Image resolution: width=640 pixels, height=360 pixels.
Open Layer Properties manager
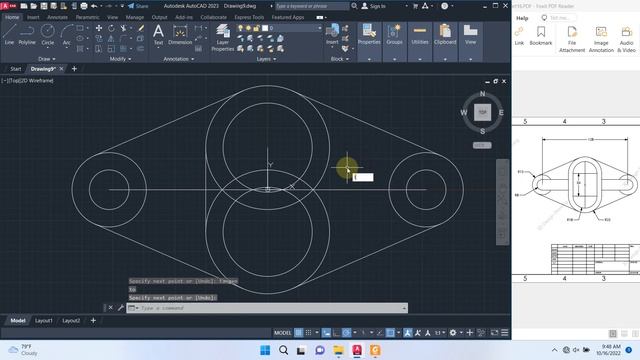(x=222, y=38)
